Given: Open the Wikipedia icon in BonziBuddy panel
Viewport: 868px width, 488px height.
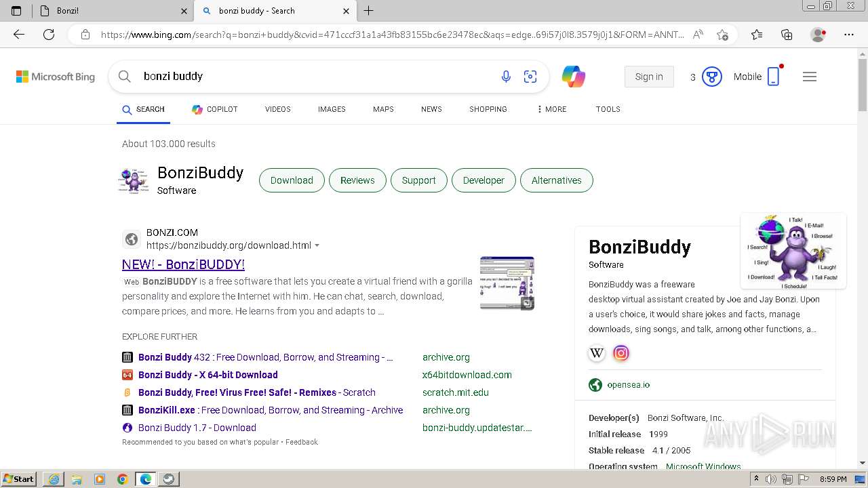Looking at the screenshot, I should point(597,353).
